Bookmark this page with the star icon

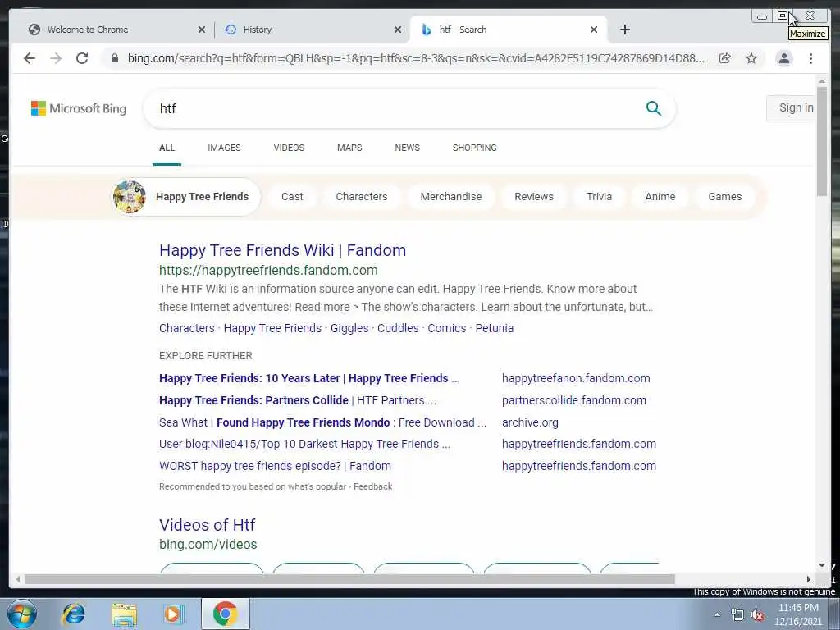tap(751, 58)
